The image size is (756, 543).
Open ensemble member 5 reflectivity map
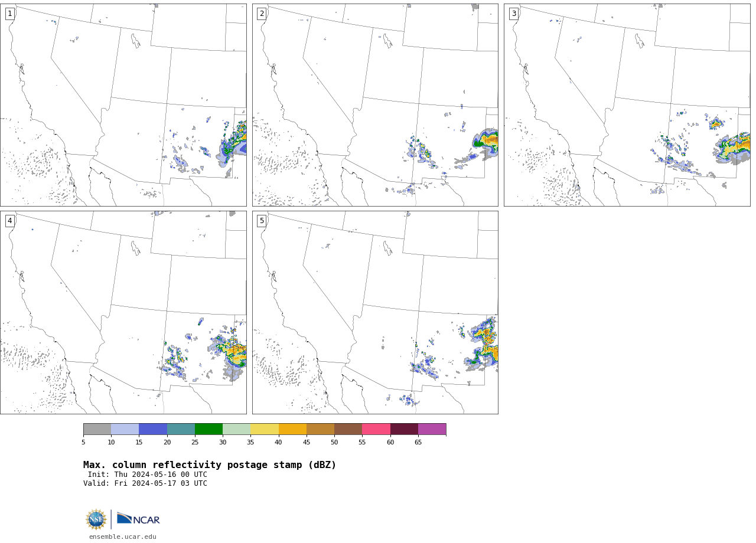[375, 312]
